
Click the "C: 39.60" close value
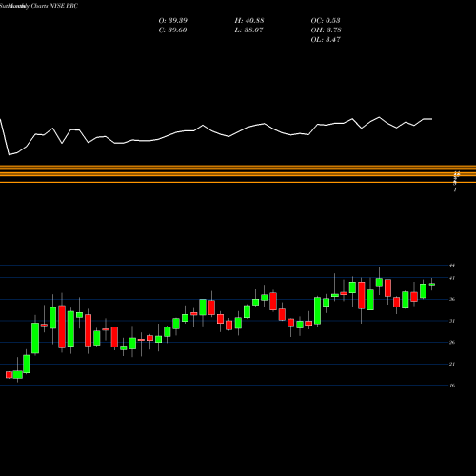click(x=172, y=30)
